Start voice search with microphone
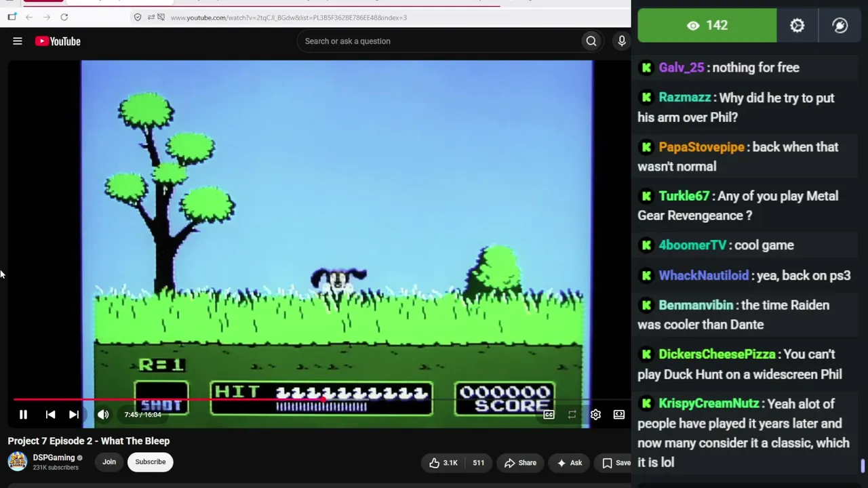 point(622,41)
